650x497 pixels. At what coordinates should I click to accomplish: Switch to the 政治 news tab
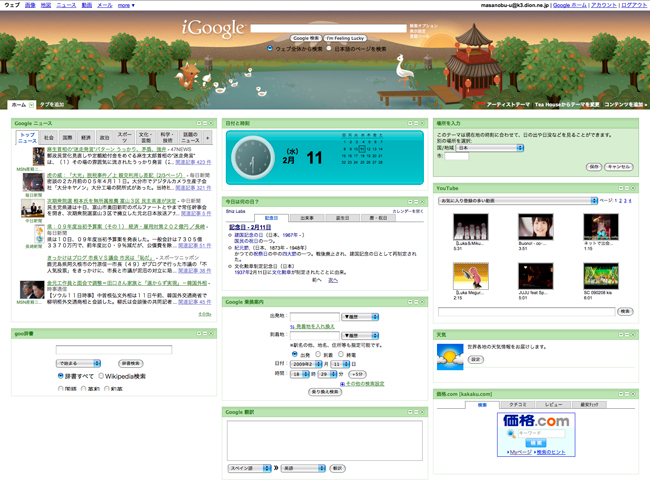pyautogui.click(x=104, y=137)
